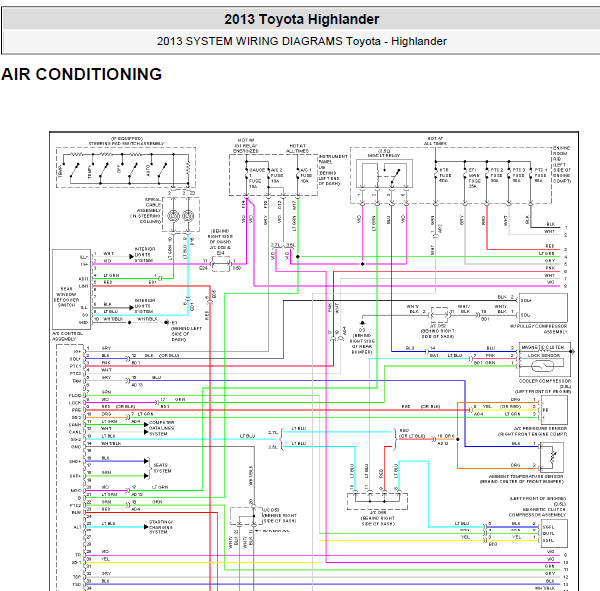Click the 'STEERING PAD SWITCH ASSEMBLY' label
This screenshot has height=591, width=600.
[126, 144]
